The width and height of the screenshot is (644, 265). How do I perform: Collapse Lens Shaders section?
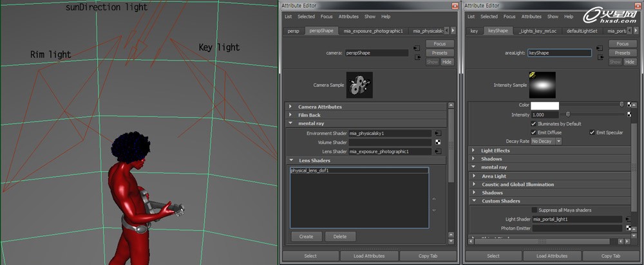(366, 161)
